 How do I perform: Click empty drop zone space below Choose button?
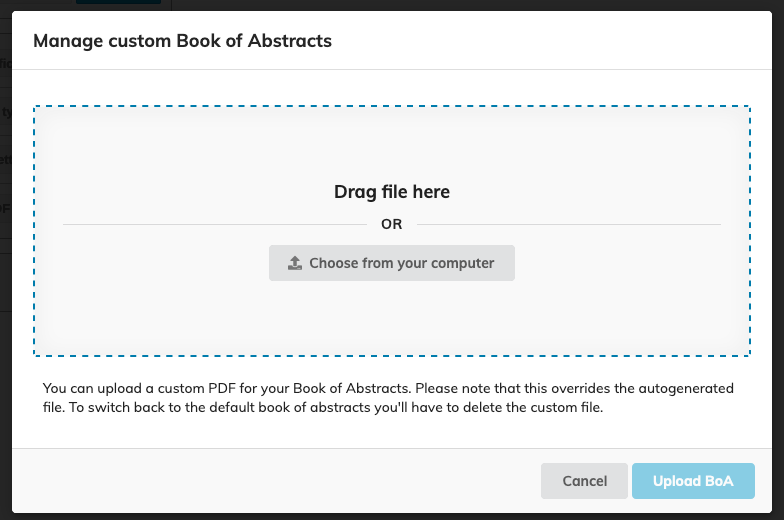click(x=392, y=318)
